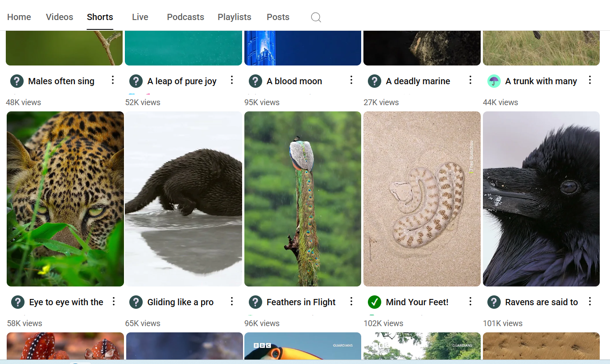
Task: Click three-dot menu beside 'Ravens are said to'
Action: 590,302
